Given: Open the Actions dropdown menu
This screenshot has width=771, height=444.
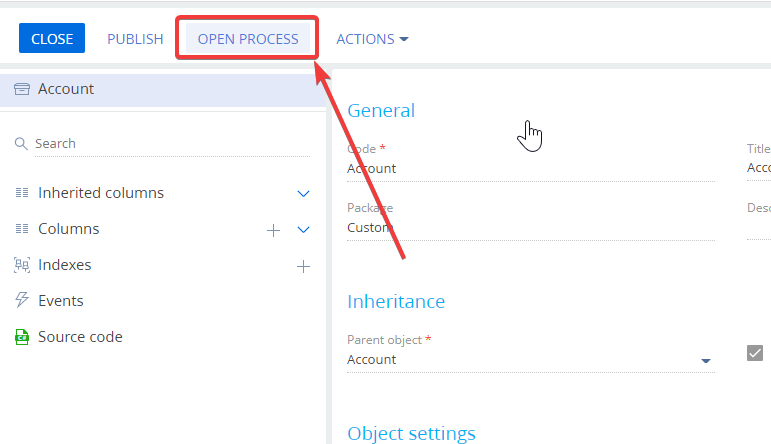Looking at the screenshot, I should tap(372, 39).
